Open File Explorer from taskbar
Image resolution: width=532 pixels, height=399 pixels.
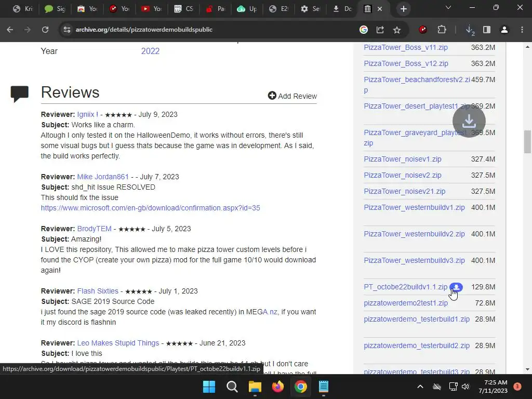tap(255, 387)
